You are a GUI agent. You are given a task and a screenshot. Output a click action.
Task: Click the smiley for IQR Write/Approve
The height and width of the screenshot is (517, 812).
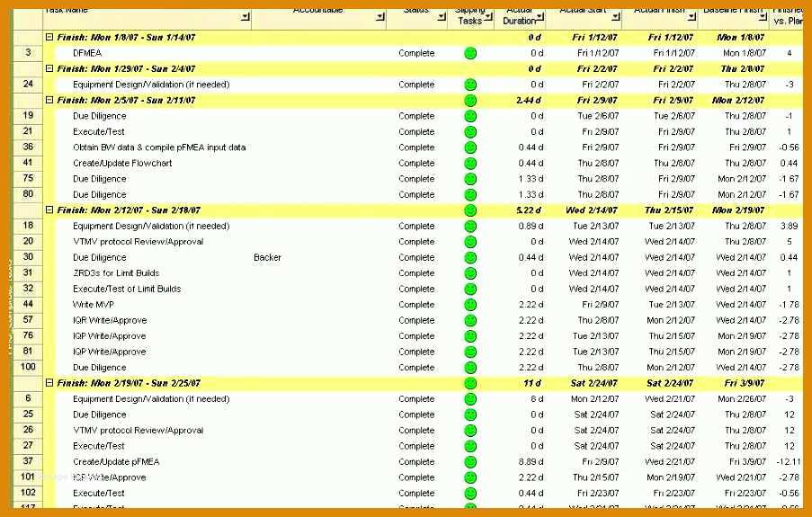[470, 320]
